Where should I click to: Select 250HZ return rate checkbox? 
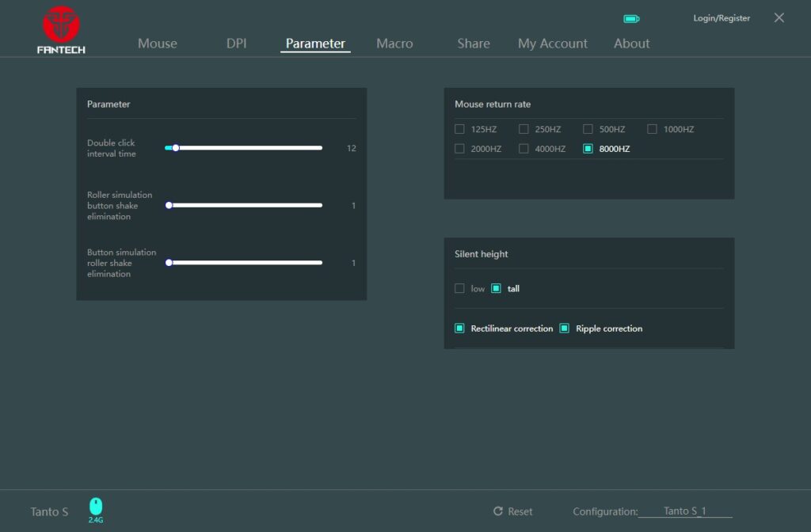click(524, 129)
